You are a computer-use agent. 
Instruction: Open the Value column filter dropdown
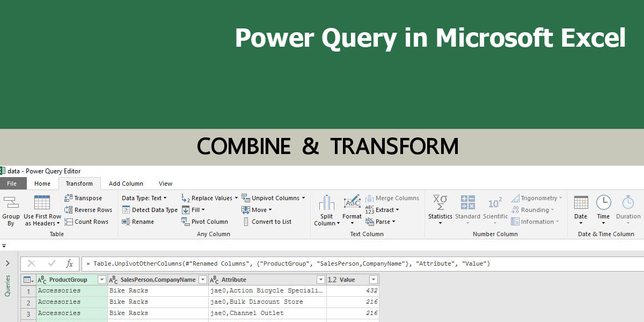point(373,280)
